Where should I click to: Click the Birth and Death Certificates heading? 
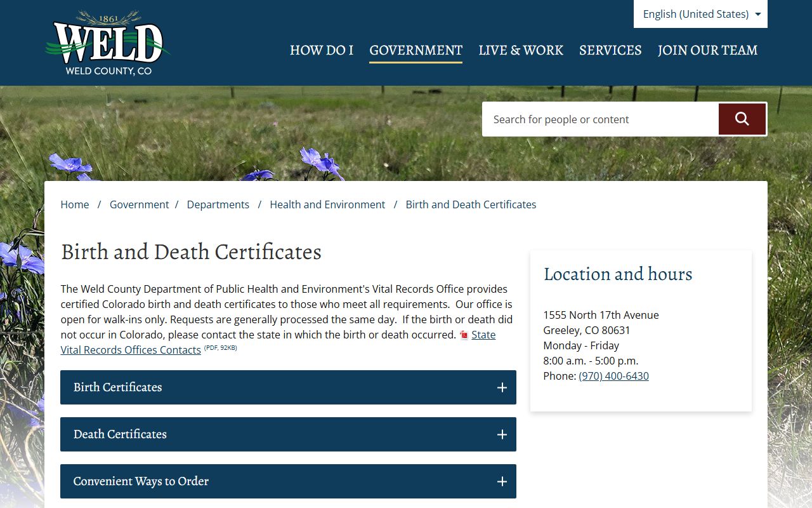tap(191, 252)
